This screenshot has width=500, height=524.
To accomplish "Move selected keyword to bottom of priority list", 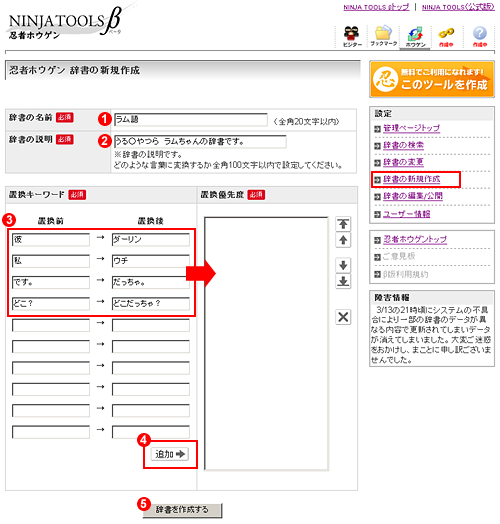I will 343,281.
